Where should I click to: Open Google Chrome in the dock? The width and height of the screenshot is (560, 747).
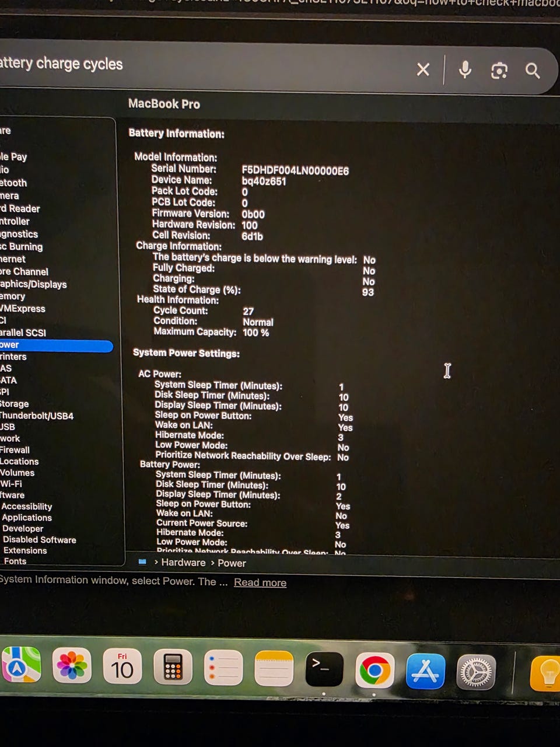point(374,670)
